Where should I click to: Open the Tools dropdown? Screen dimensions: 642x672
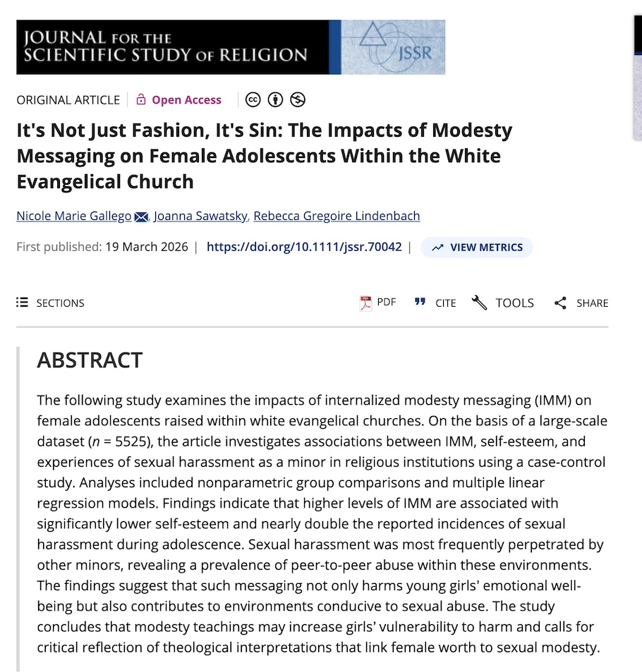(x=503, y=303)
